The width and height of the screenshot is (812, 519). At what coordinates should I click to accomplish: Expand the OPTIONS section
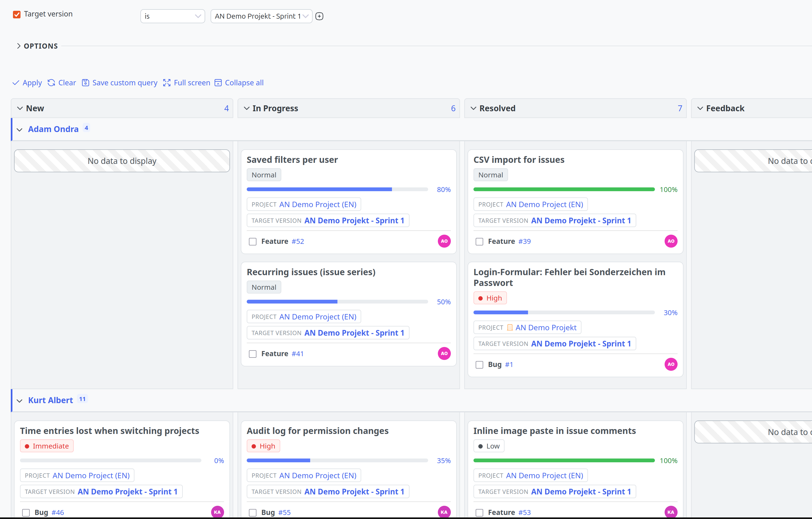click(x=37, y=46)
